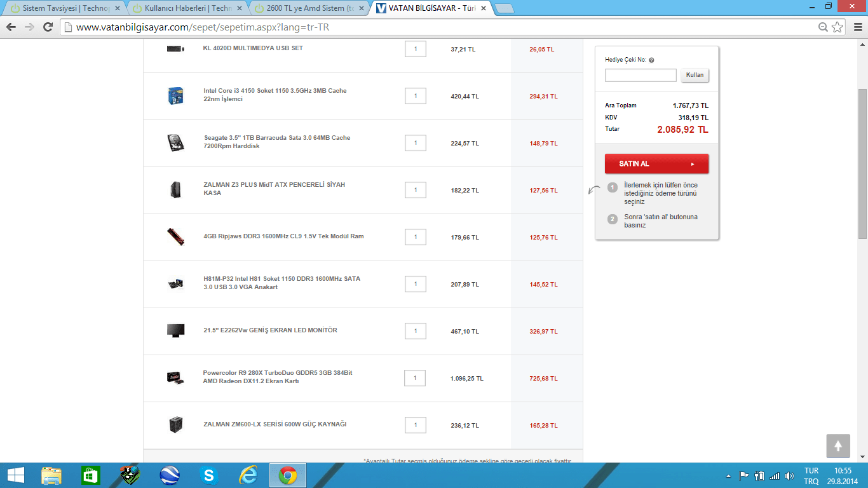Open the Seagate Barracuda 1TB harddisk link
The image size is (868, 488).
click(x=277, y=142)
